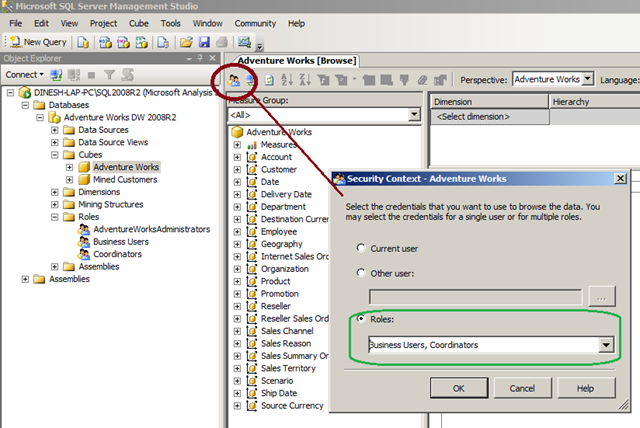Click the Print icon in main toolbar

tap(222, 42)
